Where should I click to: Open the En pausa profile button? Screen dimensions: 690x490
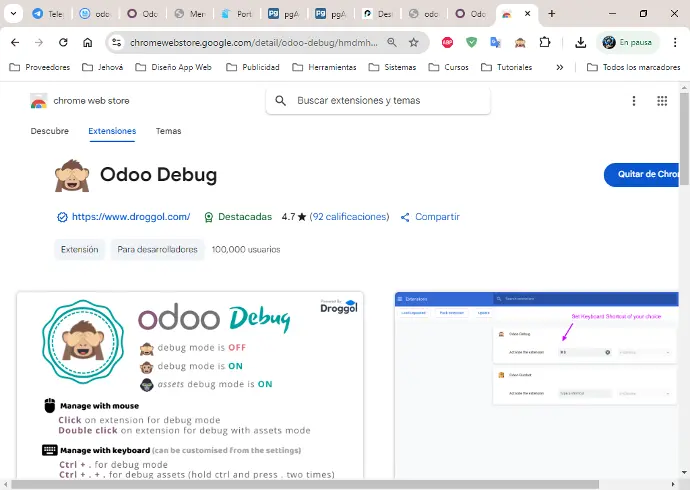(x=628, y=42)
